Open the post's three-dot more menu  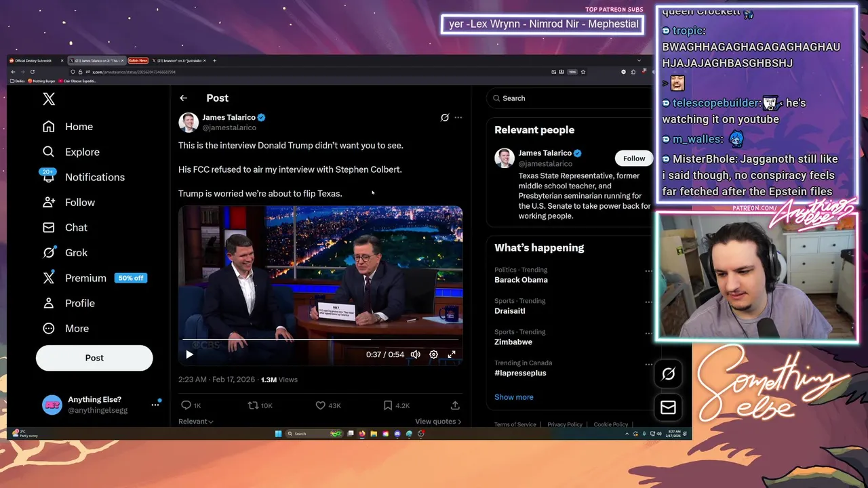(458, 117)
